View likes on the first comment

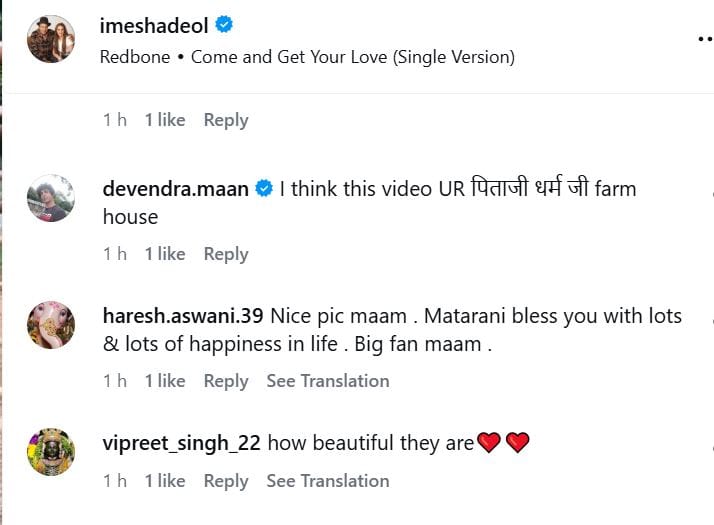coord(165,120)
